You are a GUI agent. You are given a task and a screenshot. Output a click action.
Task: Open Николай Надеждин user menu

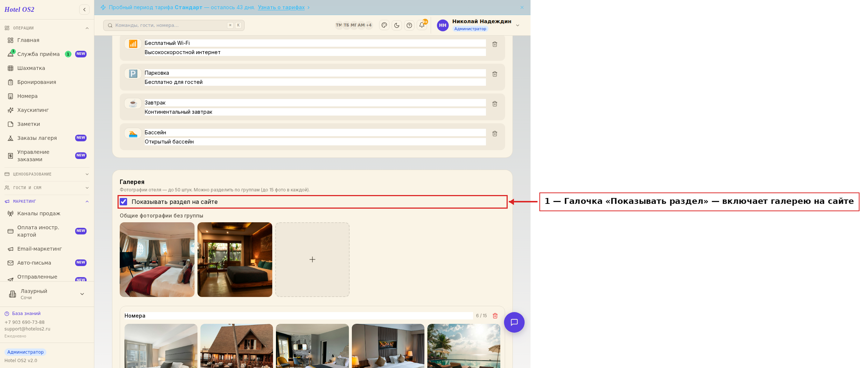click(479, 25)
